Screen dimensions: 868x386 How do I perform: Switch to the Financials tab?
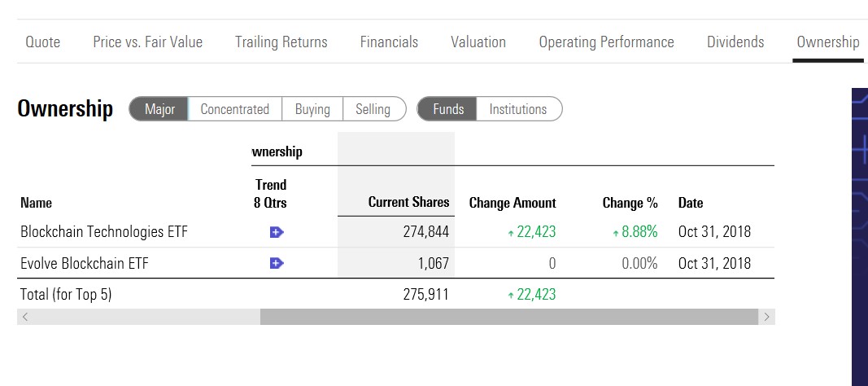[x=389, y=42]
